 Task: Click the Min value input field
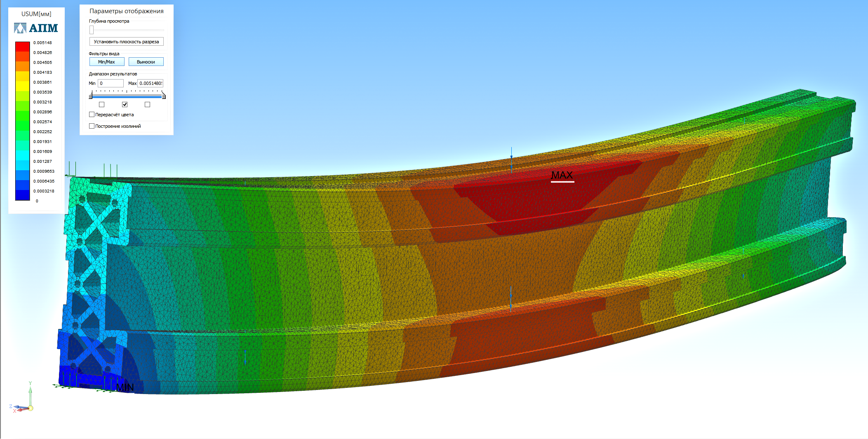[111, 83]
